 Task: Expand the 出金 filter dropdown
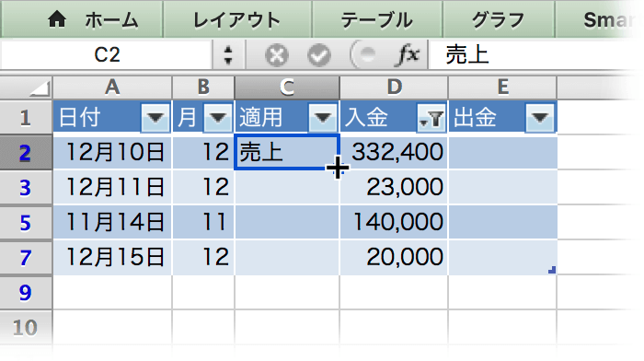(x=540, y=118)
